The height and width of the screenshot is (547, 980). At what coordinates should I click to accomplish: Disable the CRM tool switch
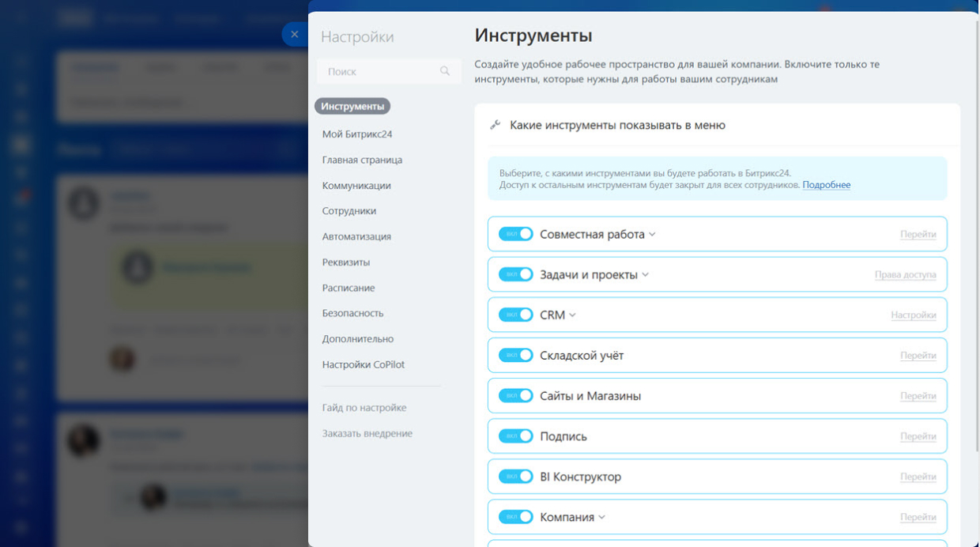click(516, 315)
